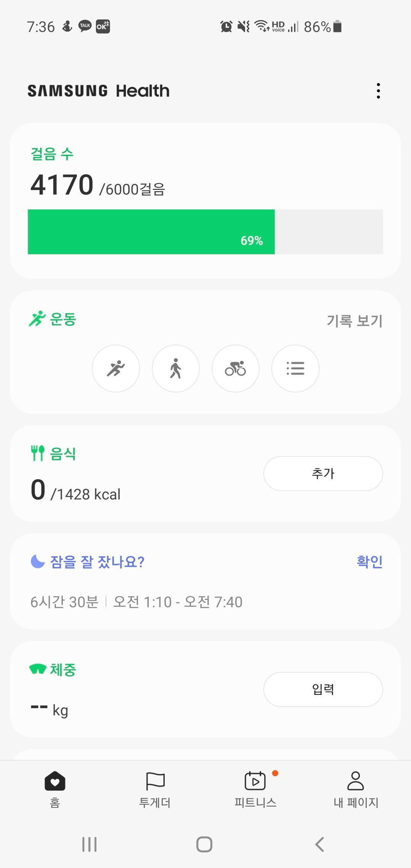Open the full exercise list
411x868 pixels.
[x=295, y=369]
